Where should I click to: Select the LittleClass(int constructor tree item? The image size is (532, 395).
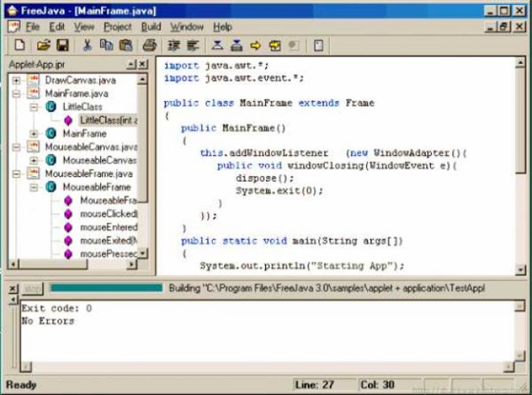pos(108,120)
